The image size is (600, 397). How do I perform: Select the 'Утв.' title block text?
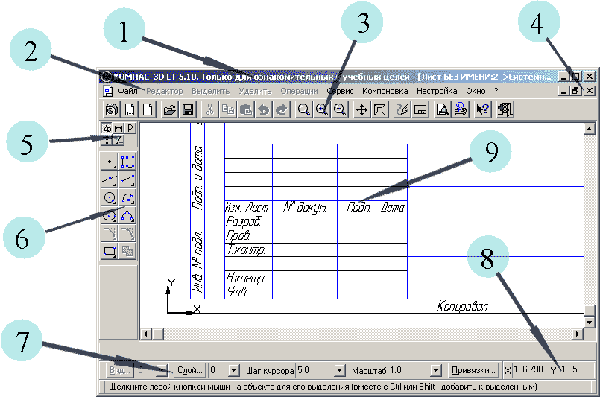(x=236, y=292)
